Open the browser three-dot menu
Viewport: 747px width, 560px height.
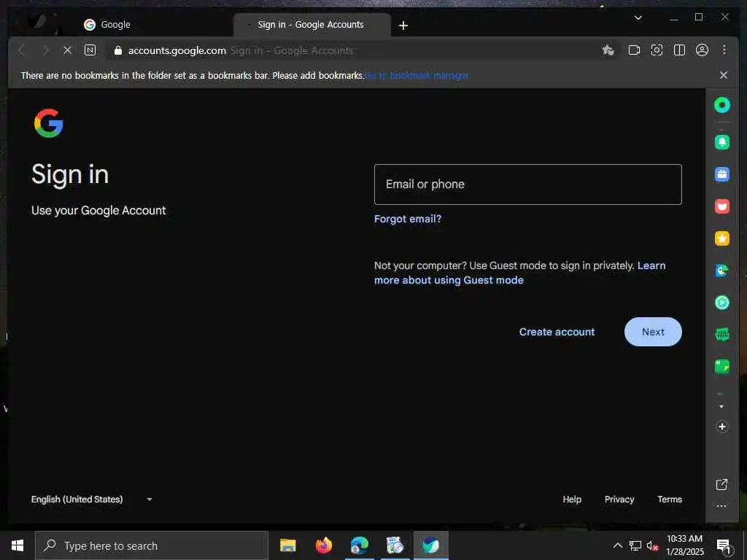pos(724,50)
